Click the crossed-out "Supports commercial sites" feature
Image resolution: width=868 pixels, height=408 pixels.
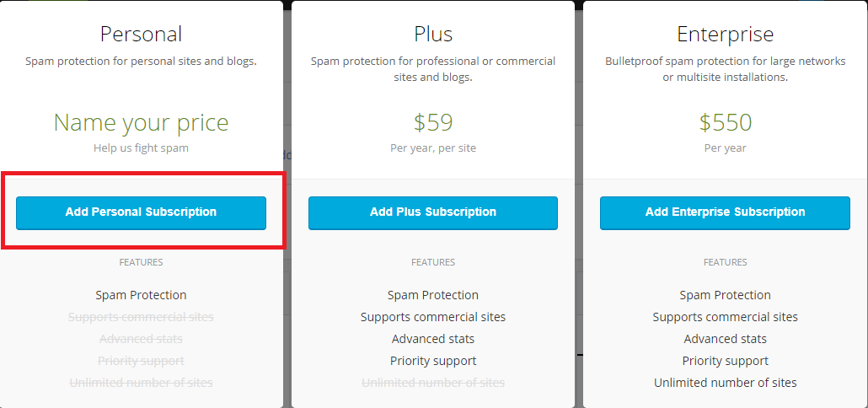(141, 317)
